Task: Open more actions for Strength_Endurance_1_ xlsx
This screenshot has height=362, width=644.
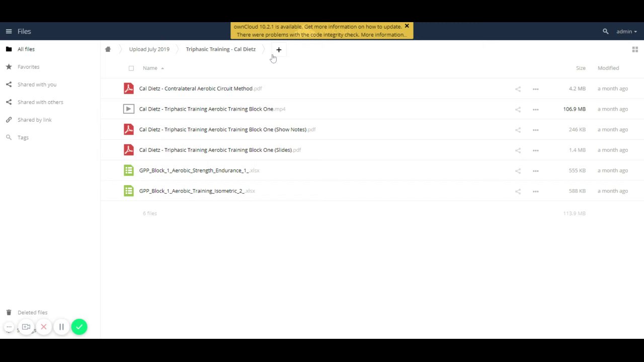Action: [535, 171]
